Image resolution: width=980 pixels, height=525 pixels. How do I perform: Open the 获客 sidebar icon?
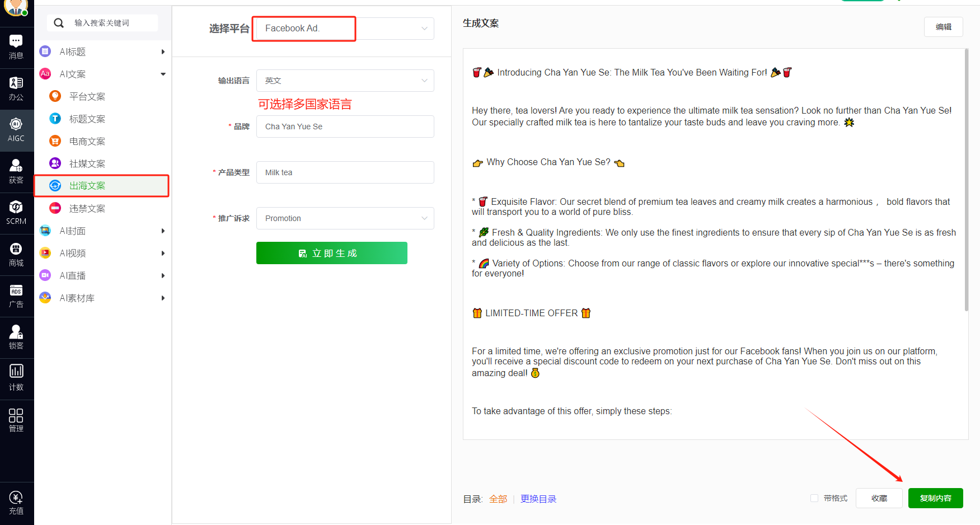[x=16, y=172]
